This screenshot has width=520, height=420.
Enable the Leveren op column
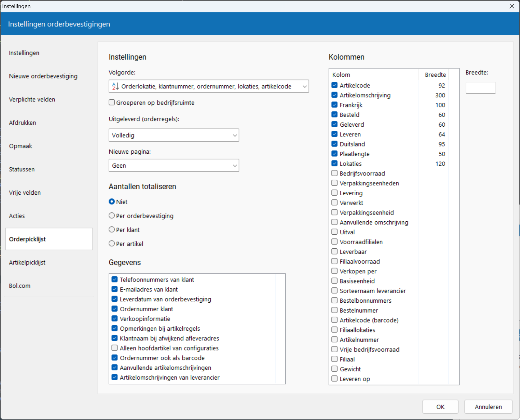click(335, 378)
